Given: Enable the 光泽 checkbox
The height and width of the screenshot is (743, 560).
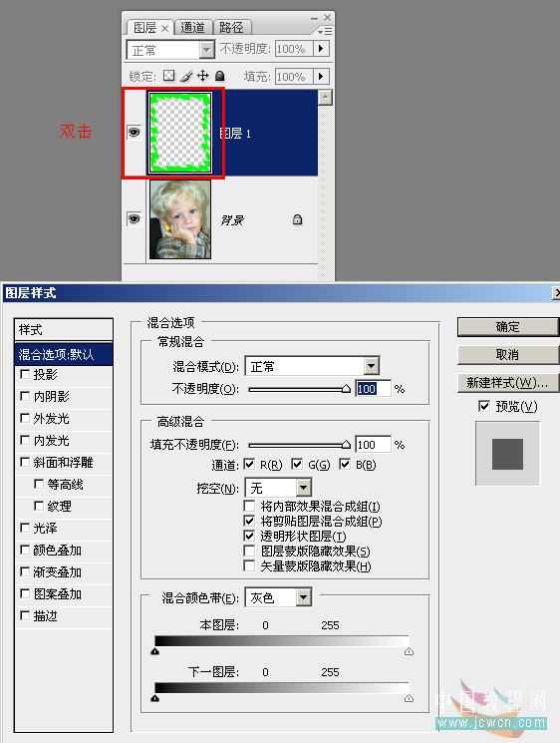Looking at the screenshot, I should 25,528.
